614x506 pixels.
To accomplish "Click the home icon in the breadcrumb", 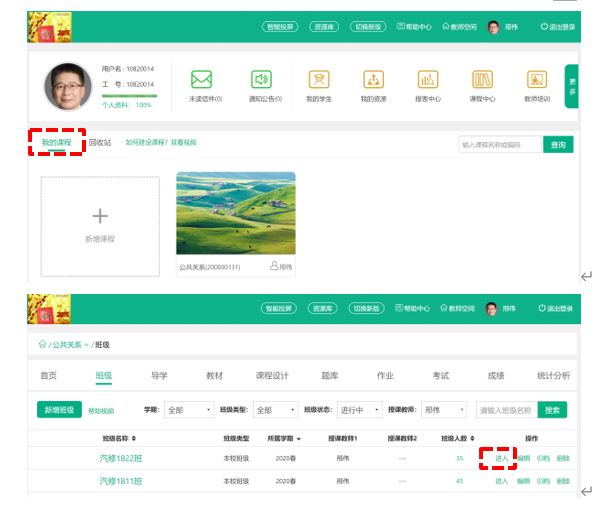I will pos(43,344).
